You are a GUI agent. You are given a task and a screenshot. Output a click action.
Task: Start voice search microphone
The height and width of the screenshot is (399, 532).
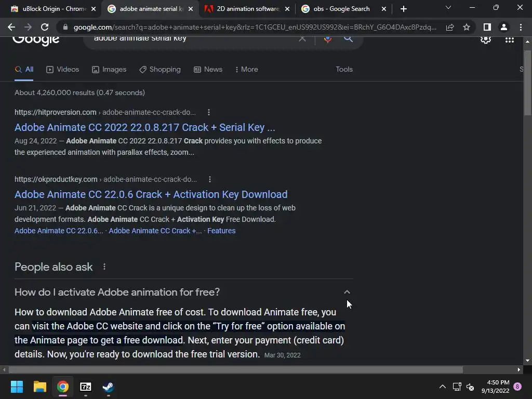(x=327, y=39)
